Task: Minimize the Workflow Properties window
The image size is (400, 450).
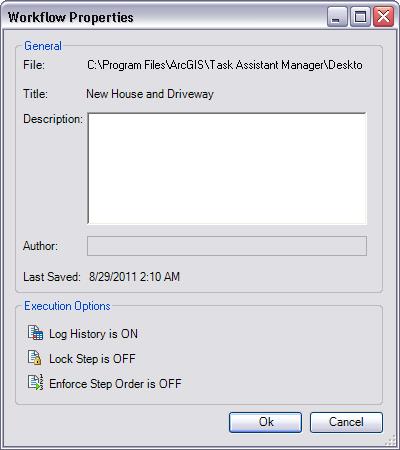Action: pos(337,17)
